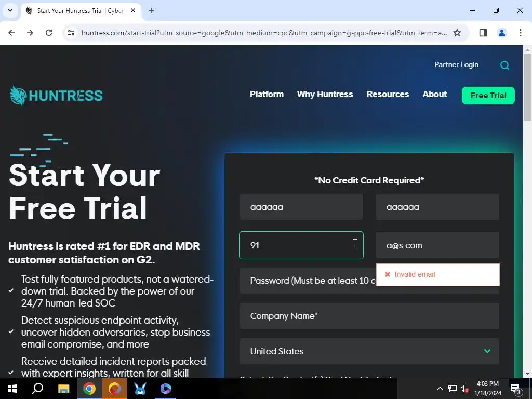
Task: Open the site search magnifier icon
Action: [504, 65]
